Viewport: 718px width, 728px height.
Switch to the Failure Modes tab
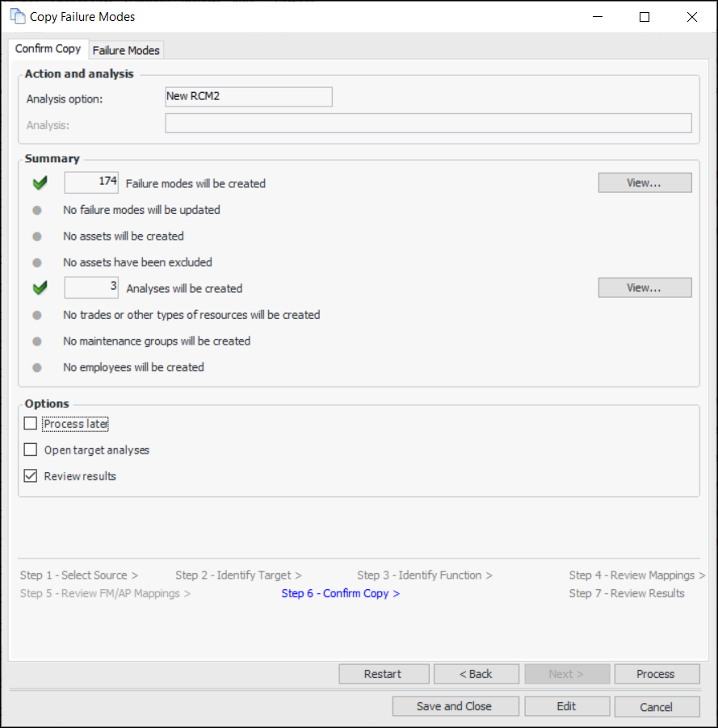[126, 50]
